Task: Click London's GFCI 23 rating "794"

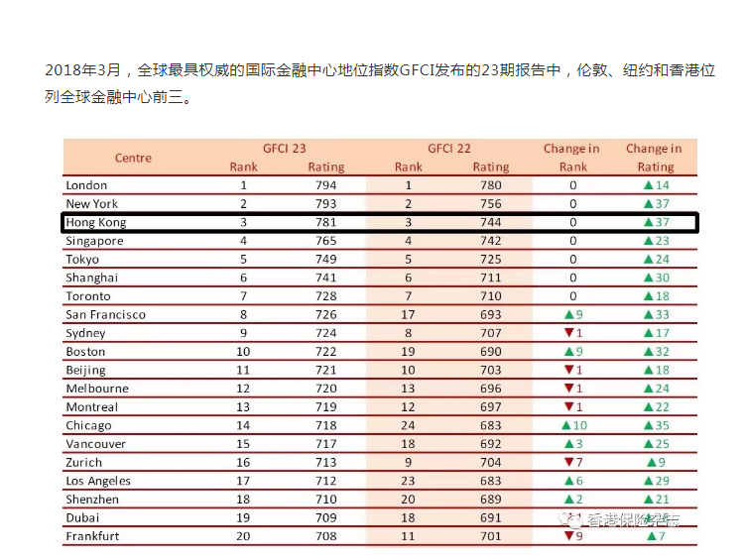Action: tap(326, 185)
